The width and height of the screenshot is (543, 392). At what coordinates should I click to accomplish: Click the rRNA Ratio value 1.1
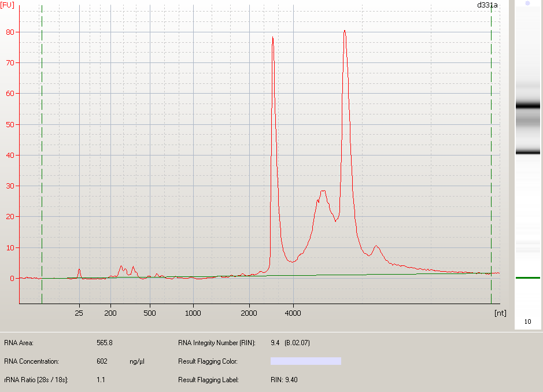click(101, 380)
